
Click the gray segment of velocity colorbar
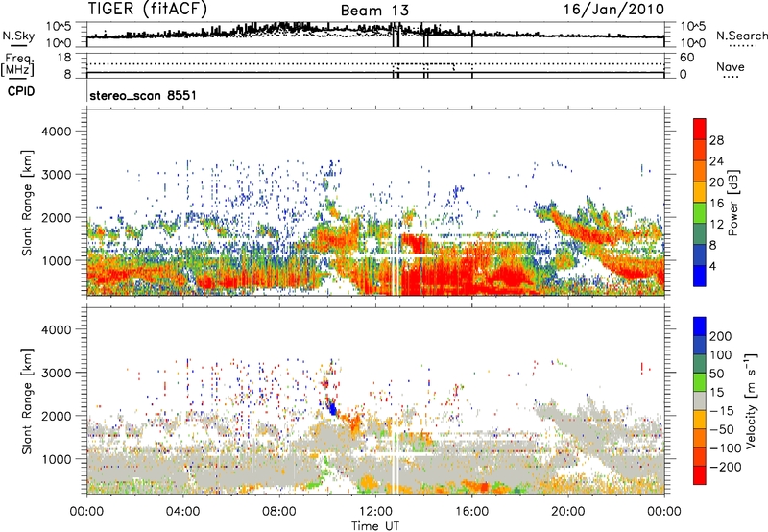tap(700, 400)
